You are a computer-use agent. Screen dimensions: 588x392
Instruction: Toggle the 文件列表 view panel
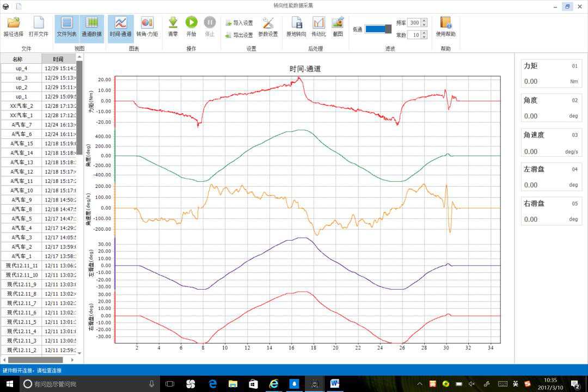67,27
